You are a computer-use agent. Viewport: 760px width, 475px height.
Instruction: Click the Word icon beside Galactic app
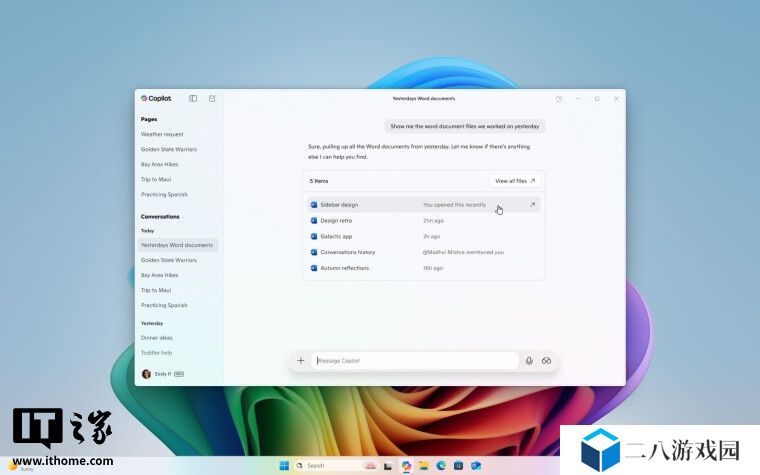coord(314,236)
